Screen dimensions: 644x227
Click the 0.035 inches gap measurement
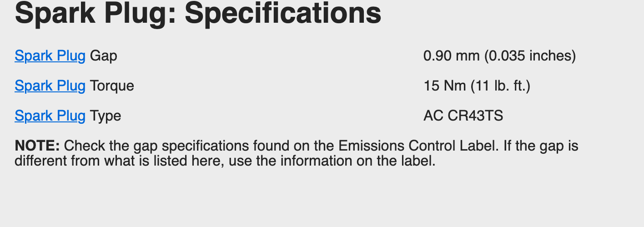tap(530, 56)
